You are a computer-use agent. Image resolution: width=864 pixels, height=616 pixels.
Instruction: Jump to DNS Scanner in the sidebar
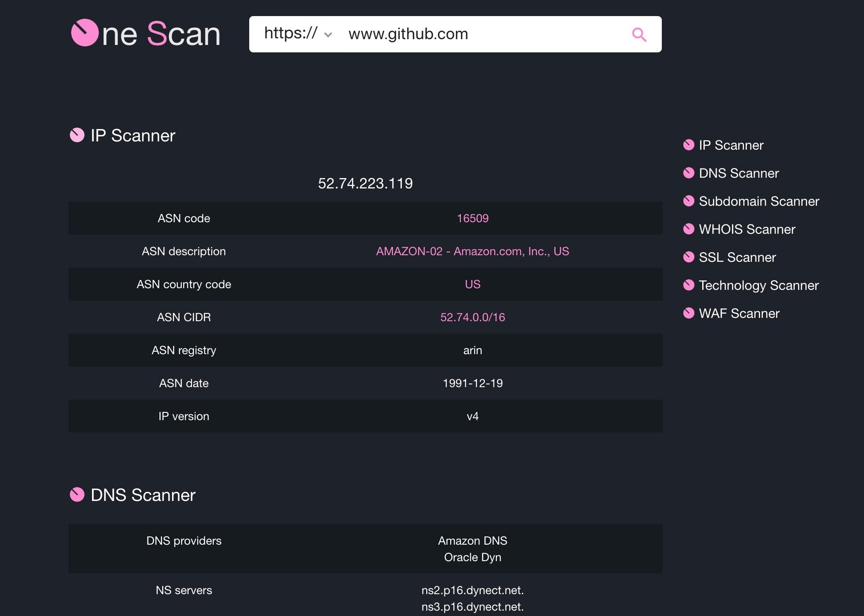[739, 173]
